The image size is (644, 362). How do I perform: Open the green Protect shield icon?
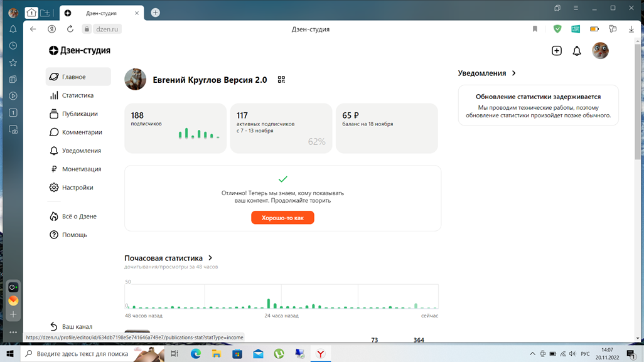(557, 29)
